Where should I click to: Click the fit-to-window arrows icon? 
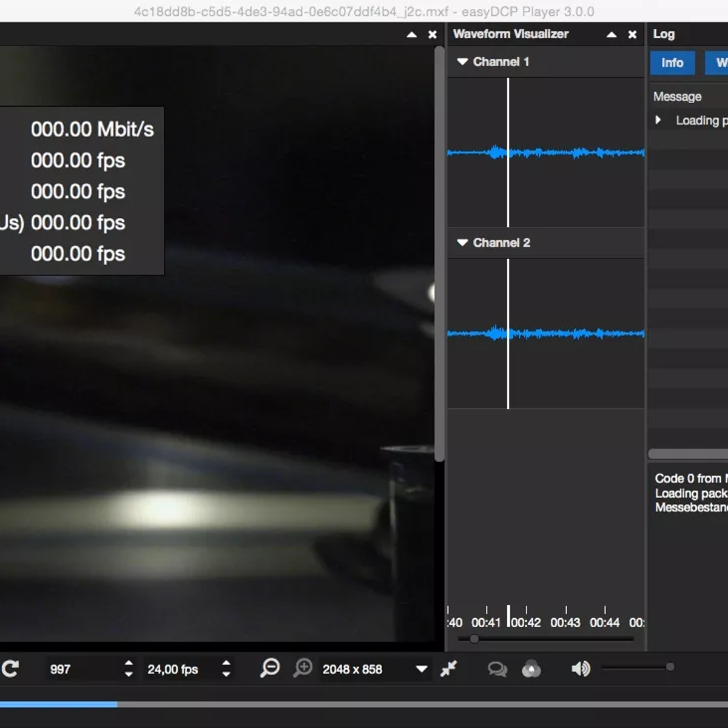tap(449, 669)
